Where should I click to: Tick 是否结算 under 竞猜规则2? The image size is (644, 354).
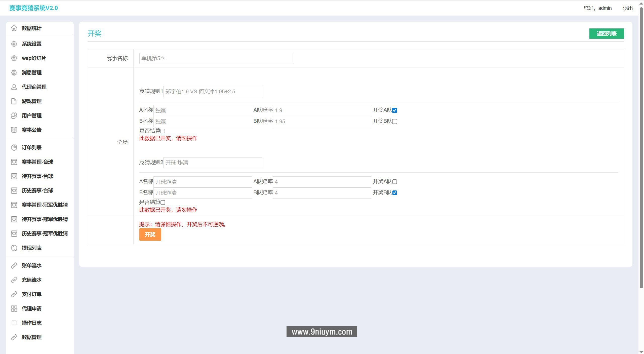pyautogui.click(x=163, y=203)
